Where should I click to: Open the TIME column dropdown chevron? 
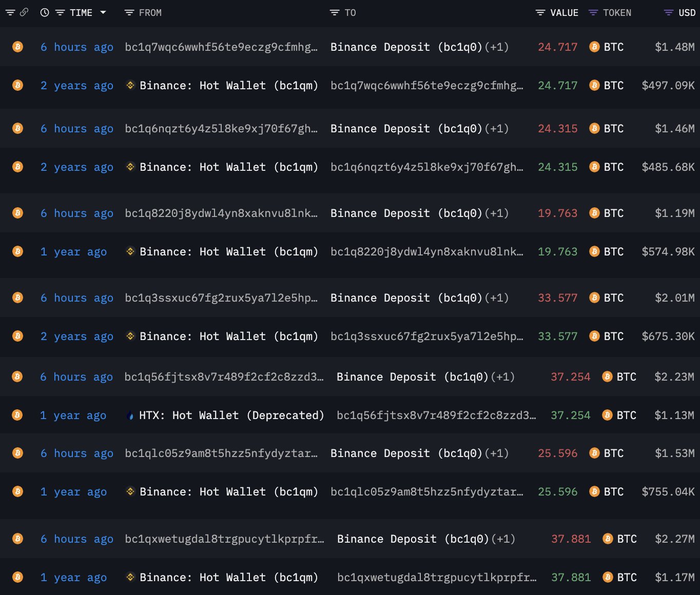pos(104,13)
